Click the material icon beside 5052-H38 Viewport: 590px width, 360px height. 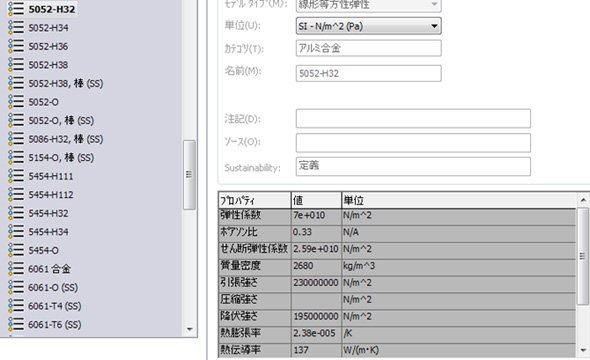point(16,65)
